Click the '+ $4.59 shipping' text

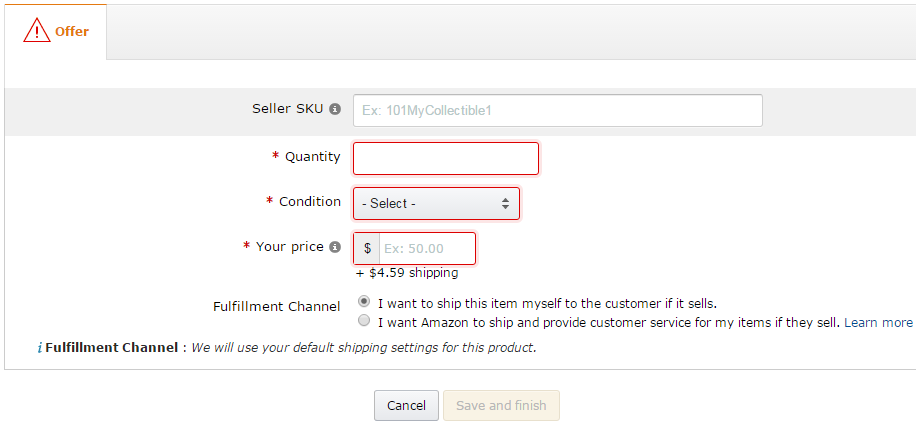407,272
